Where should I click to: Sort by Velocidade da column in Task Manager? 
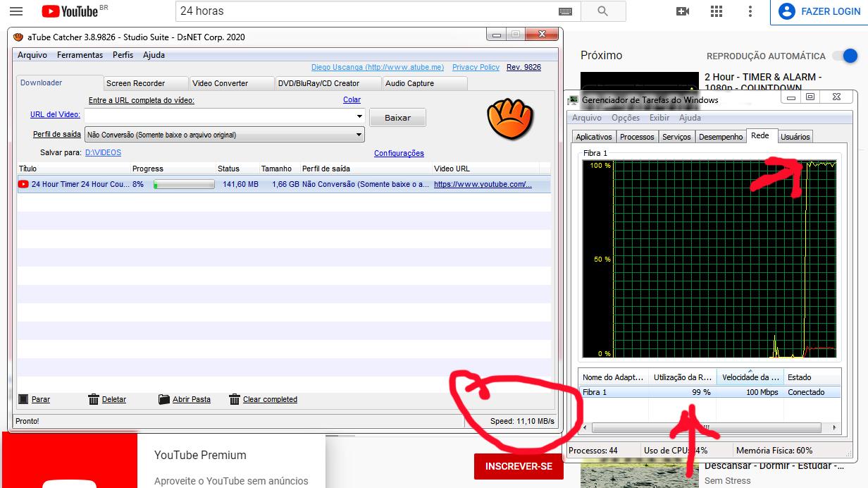click(x=750, y=377)
